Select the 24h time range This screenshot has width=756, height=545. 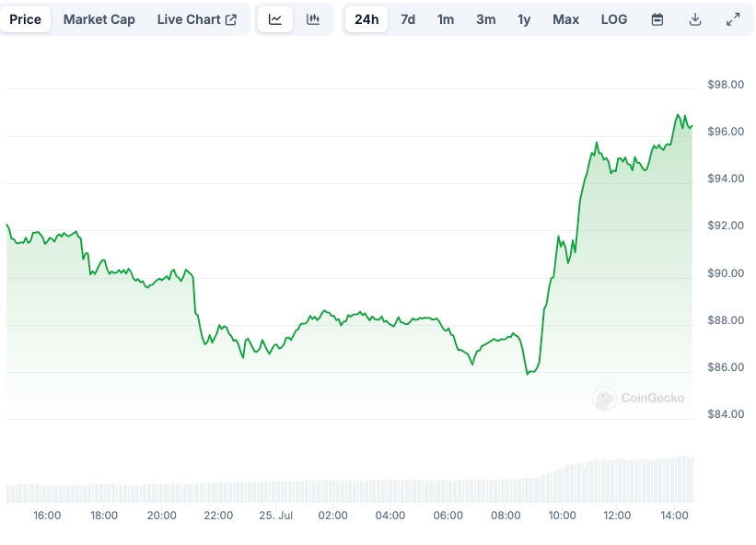366,19
